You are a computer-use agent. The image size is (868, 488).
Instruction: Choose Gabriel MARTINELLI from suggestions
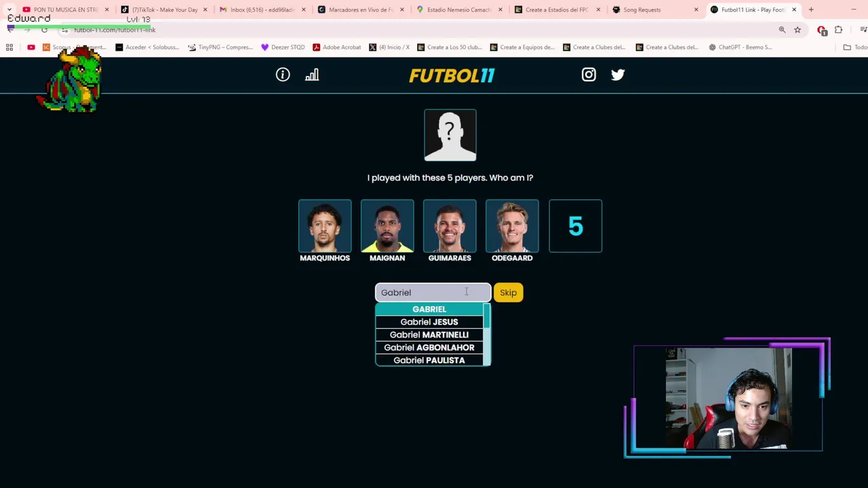pyautogui.click(x=429, y=335)
